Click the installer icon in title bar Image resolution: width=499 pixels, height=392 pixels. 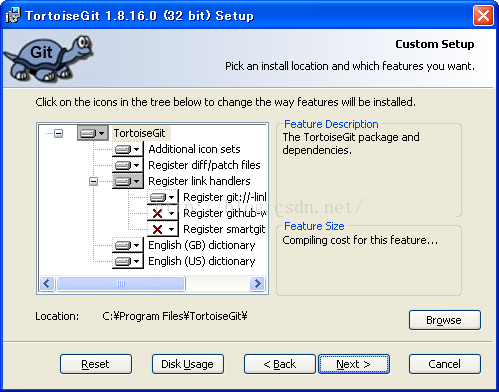coord(13,15)
